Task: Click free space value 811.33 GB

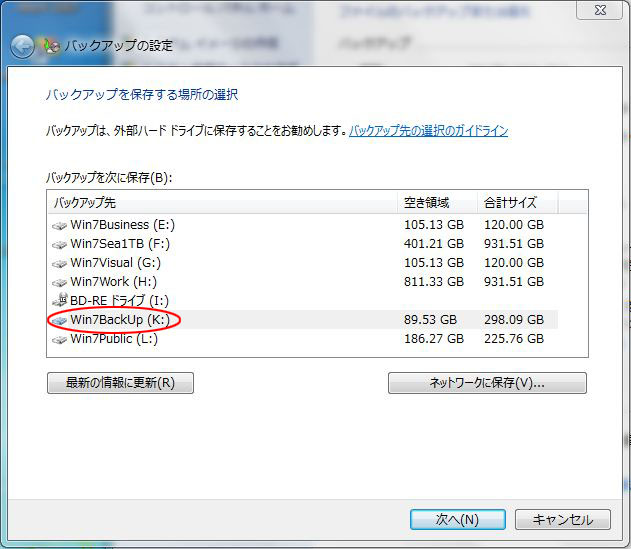Action: pos(434,281)
